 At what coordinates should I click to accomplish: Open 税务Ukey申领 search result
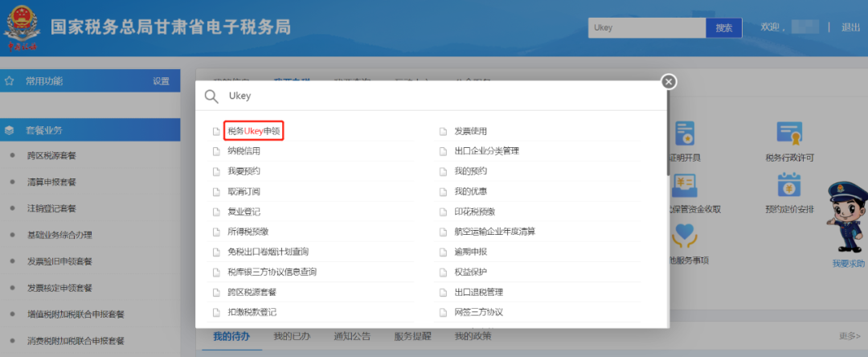click(x=254, y=131)
